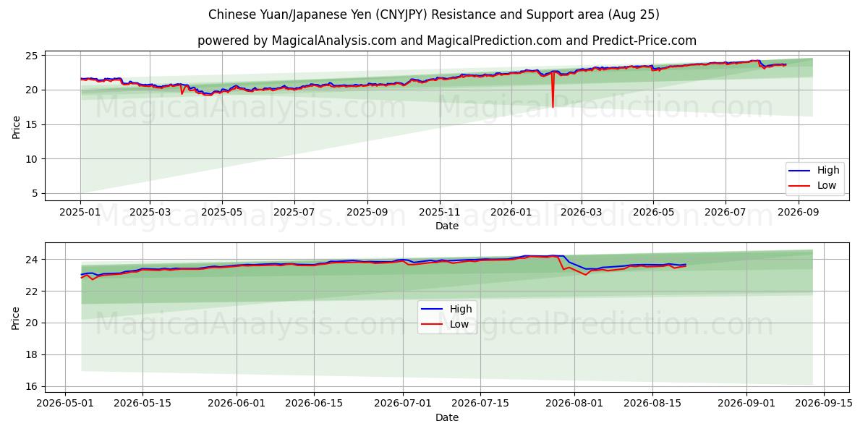The height and width of the screenshot is (434, 868).
Task: Click the 5 price tick on top chart
Action: coord(36,193)
